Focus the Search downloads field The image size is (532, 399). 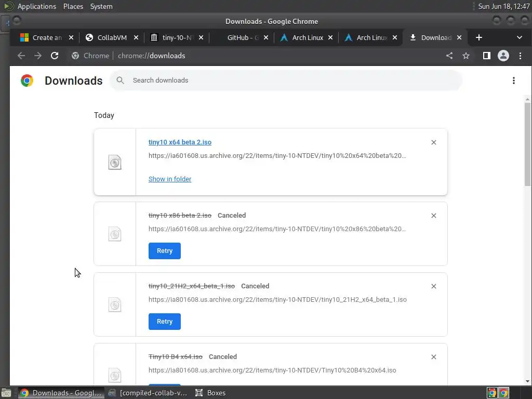286,81
